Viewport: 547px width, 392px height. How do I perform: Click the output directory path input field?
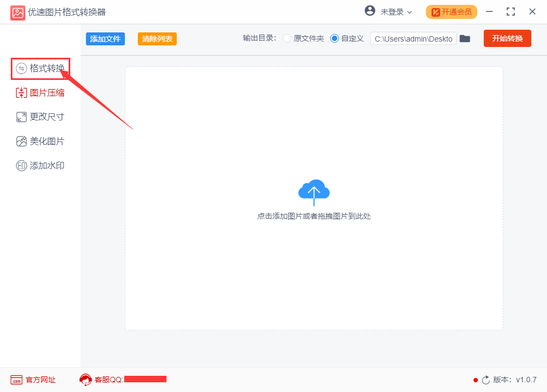coord(413,38)
